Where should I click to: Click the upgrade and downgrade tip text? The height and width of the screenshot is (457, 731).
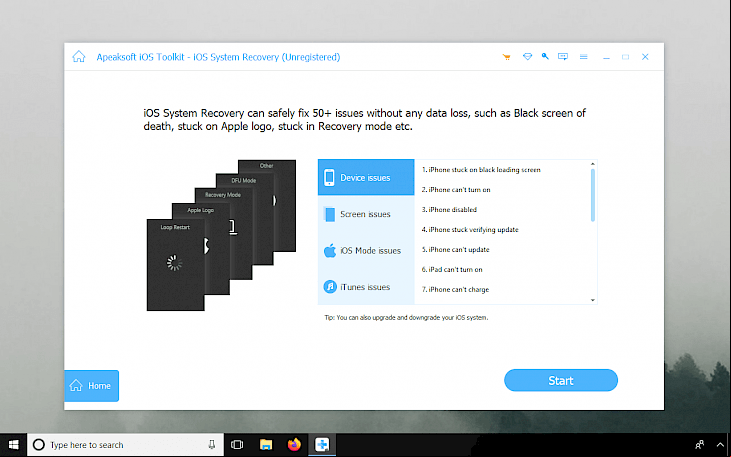(x=406, y=318)
